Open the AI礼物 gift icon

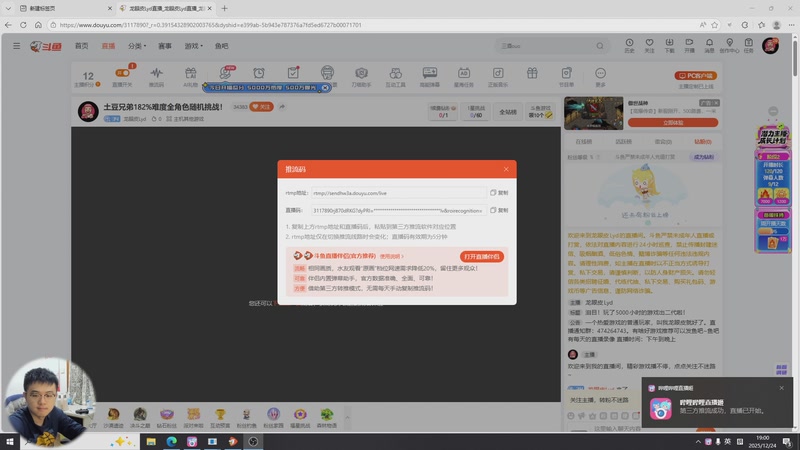tap(190, 77)
